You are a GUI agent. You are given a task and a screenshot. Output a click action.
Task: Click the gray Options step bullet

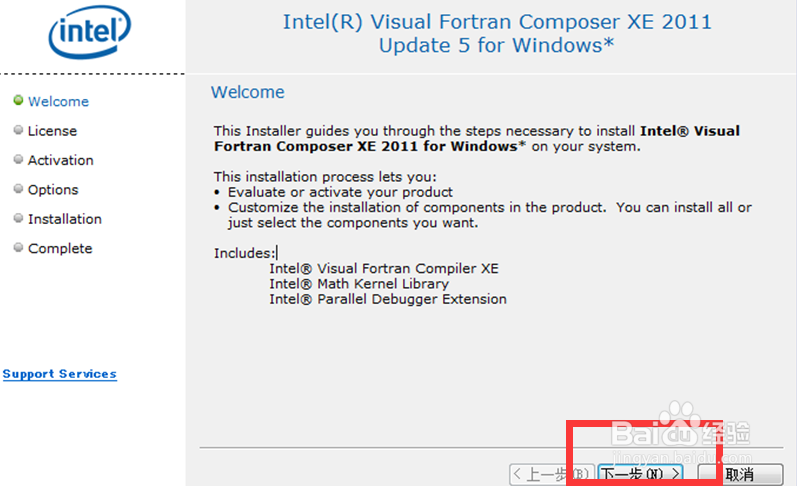click(18, 189)
